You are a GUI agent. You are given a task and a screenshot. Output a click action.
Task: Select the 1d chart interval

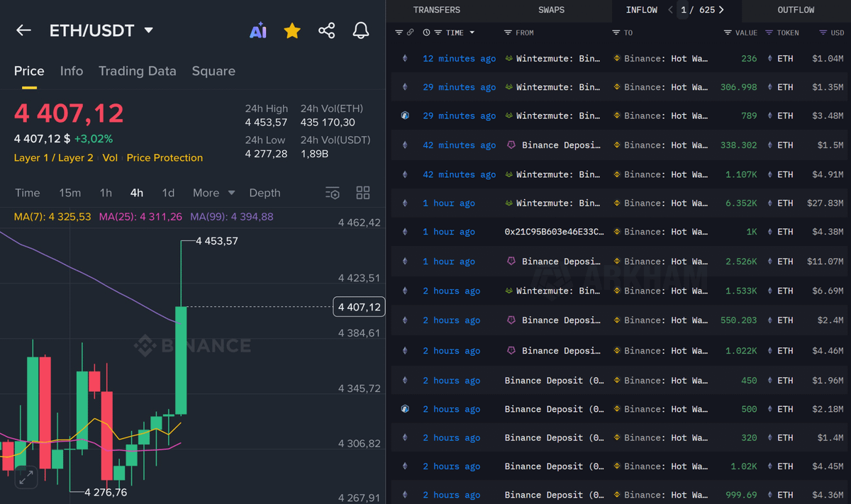[168, 193]
